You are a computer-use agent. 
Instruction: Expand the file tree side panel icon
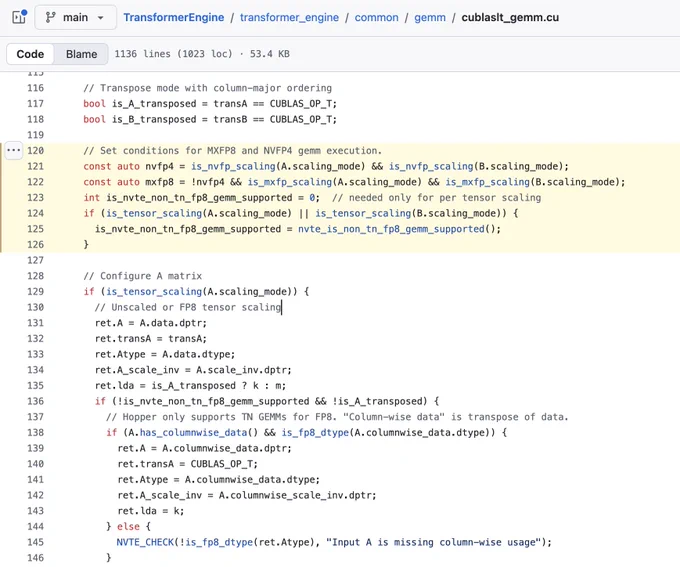click(x=20, y=17)
